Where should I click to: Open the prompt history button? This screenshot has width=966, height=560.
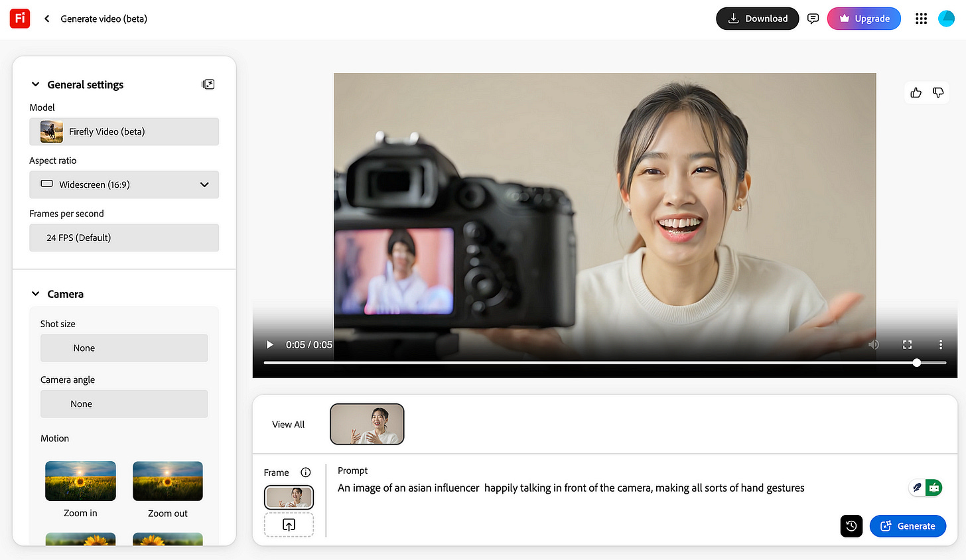[851, 526]
